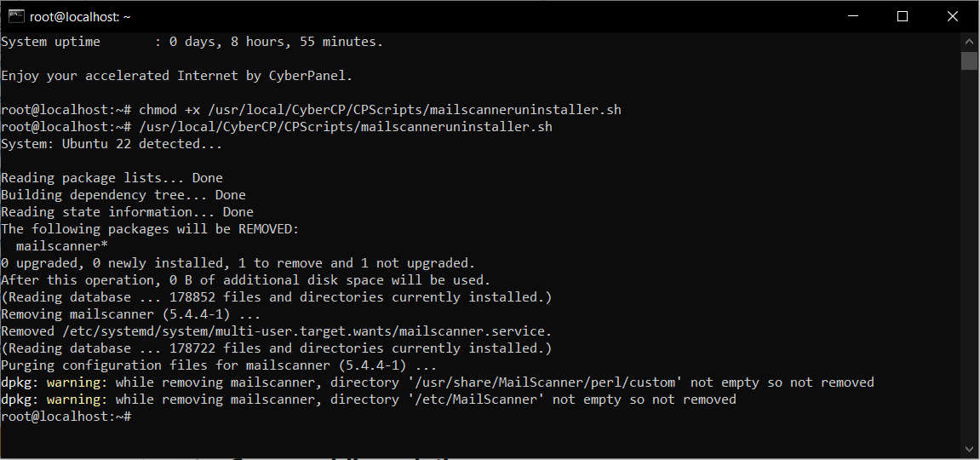Maximize the terminal window
The image size is (980, 460).
pos(903,16)
